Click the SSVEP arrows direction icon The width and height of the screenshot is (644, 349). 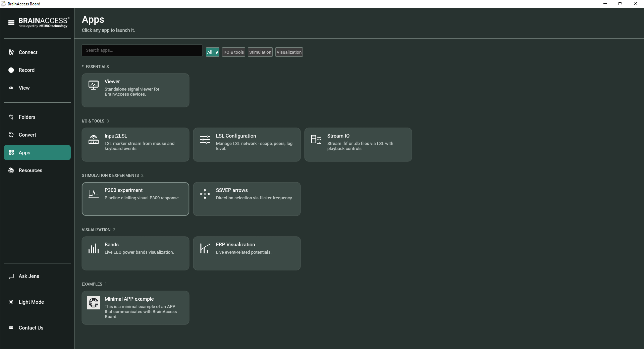click(205, 194)
